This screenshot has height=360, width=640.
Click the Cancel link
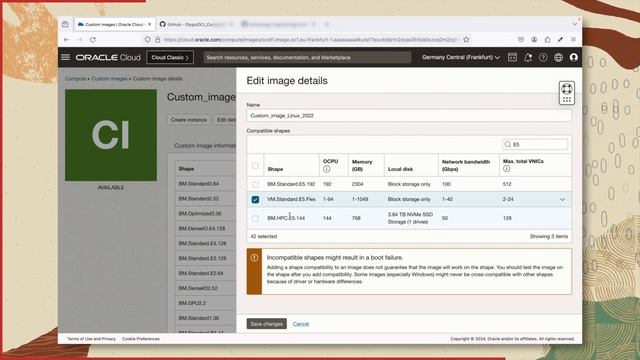(x=301, y=324)
